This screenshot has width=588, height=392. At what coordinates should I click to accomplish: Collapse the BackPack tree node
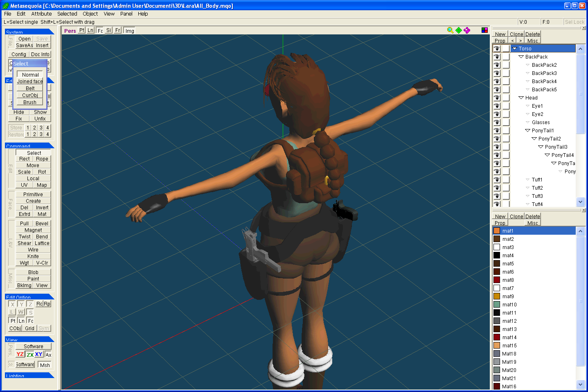pos(521,57)
